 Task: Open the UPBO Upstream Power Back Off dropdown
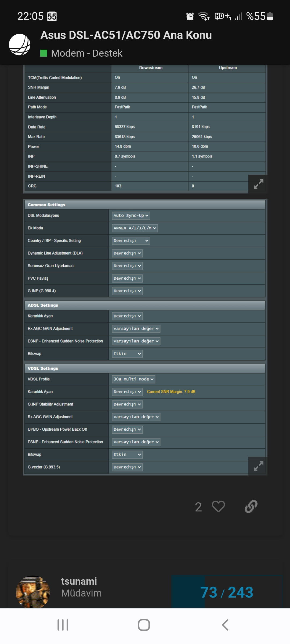pyautogui.click(x=127, y=429)
